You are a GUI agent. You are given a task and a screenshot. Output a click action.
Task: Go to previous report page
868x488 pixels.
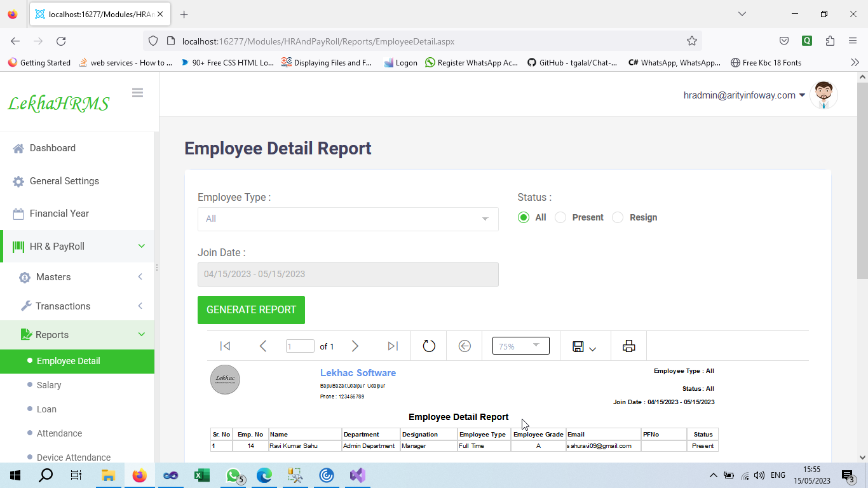263,346
